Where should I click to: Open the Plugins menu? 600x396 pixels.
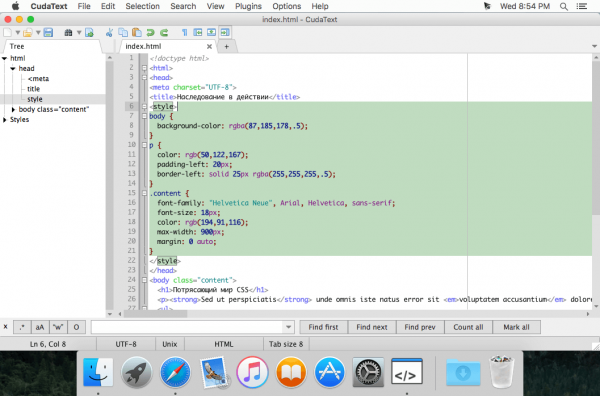tap(248, 6)
